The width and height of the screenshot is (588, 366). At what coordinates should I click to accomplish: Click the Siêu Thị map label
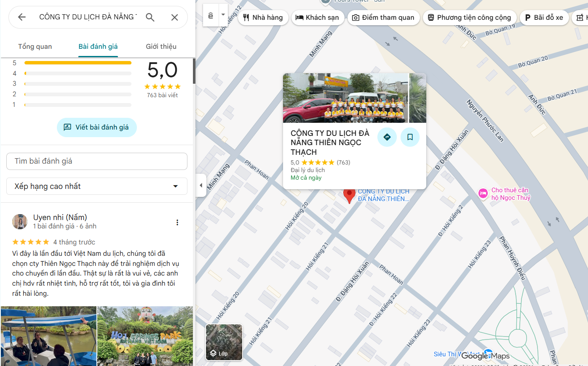[457, 354]
